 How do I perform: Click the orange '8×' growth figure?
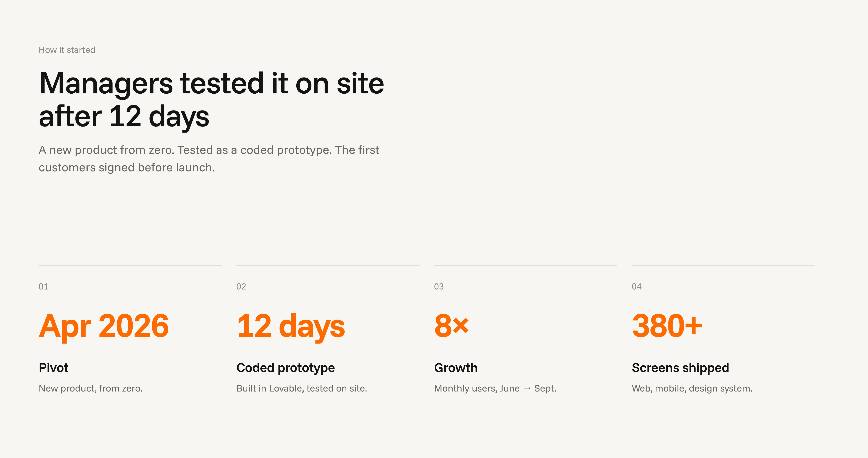pos(451,326)
